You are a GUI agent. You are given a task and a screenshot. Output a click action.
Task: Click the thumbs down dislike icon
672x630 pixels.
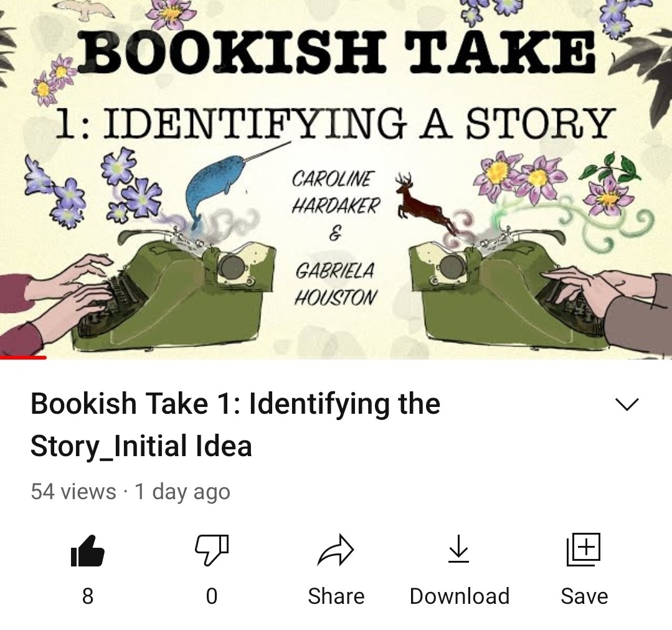[x=212, y=550]
